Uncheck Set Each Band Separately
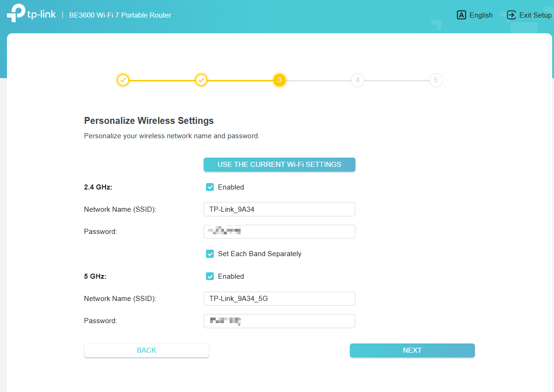This screenshot has height=392, width=554. 210,254
